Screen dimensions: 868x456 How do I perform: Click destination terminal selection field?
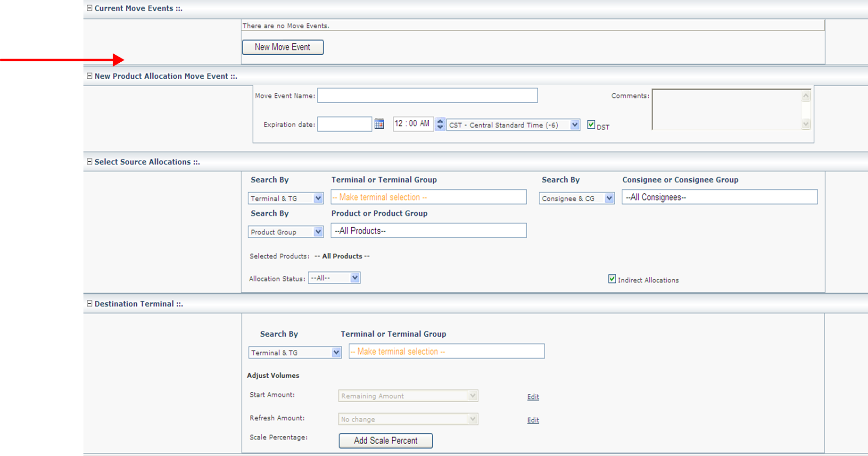coord(446,351)
